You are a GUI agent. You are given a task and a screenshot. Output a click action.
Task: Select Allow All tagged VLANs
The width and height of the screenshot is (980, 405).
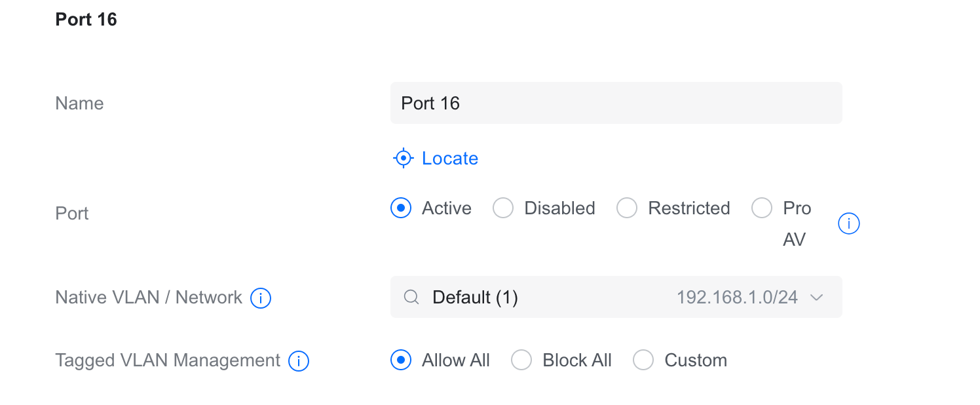[401, 360]
